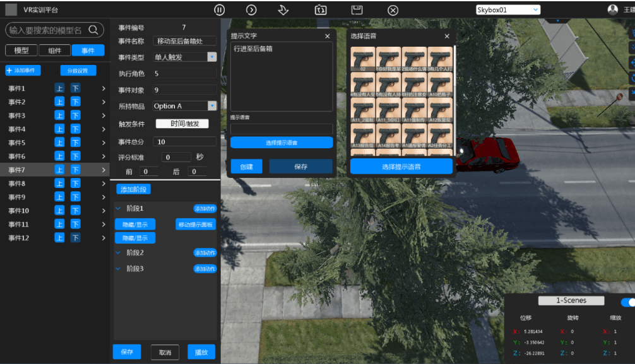Select the 事件 tab
This screenshot has height=364, width=635.
tap(88, 50)
